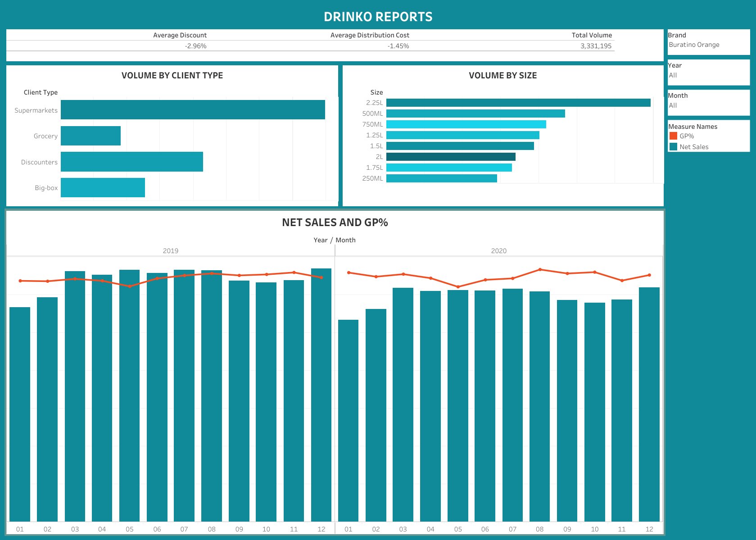Select the dark 2L size bar
Viewport: 756px width, 540px height.
tap(450, 156)
